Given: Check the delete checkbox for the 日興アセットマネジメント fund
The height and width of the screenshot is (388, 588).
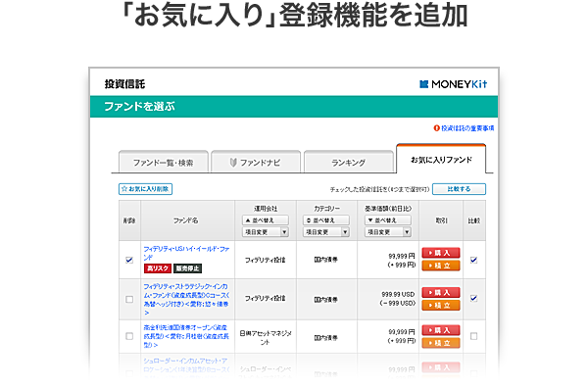Looking at the screenshot, I should pos(129,336).
